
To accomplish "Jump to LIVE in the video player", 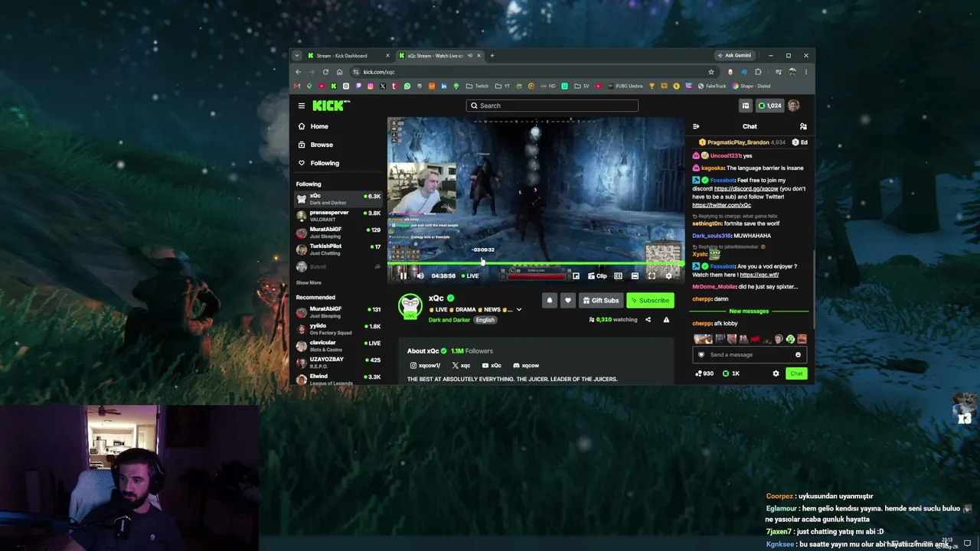I will coord(470,275).
